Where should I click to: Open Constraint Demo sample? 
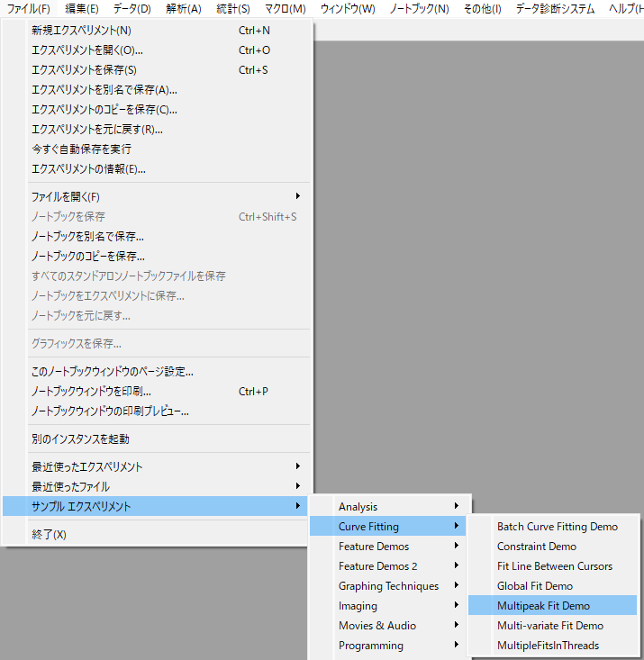(553, 546)
